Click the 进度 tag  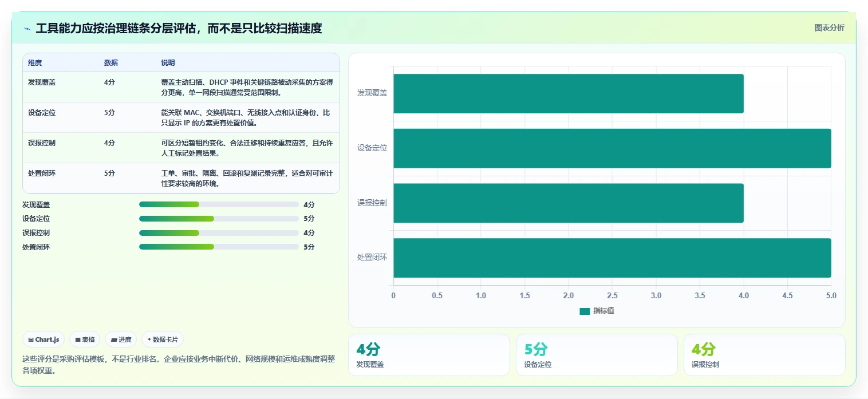(121, 339)
